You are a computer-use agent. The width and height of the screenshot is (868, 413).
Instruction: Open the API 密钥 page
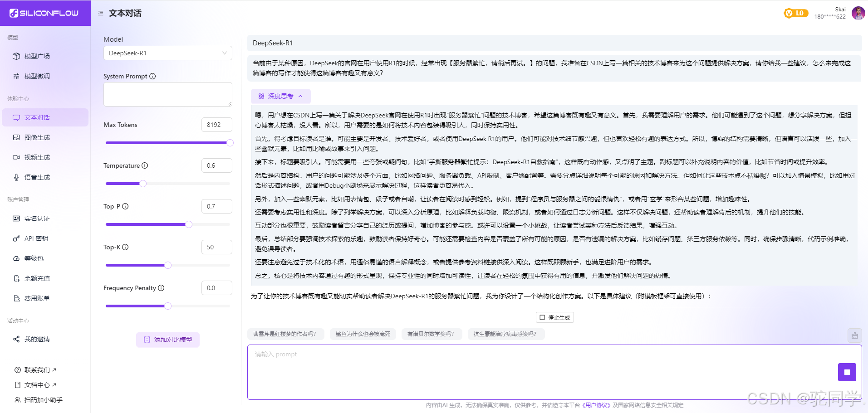pyautogui.click(x=36, y=238)
